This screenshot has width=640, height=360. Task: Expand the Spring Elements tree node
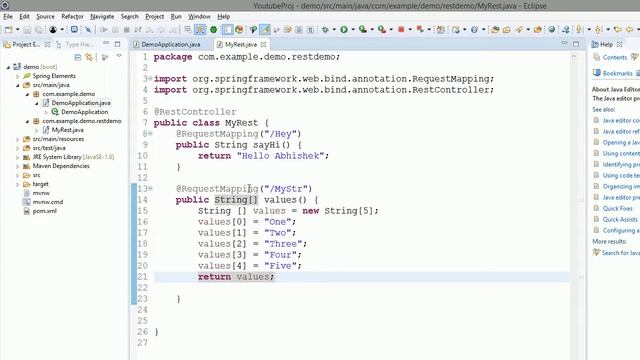tap(18, 76)
